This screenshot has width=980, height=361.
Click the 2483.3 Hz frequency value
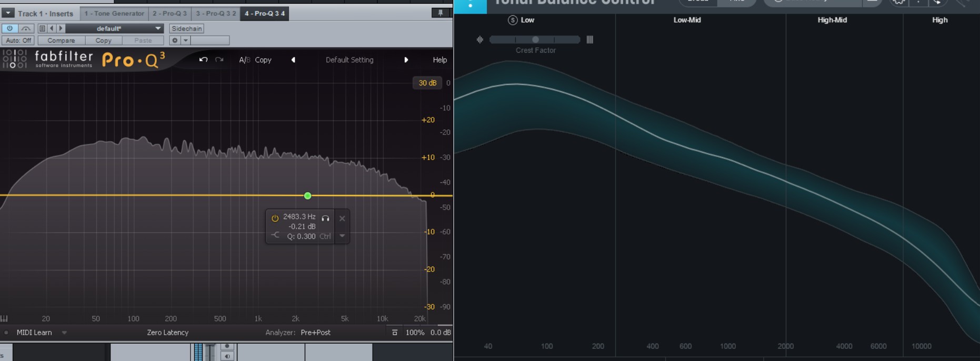(299, 217)
